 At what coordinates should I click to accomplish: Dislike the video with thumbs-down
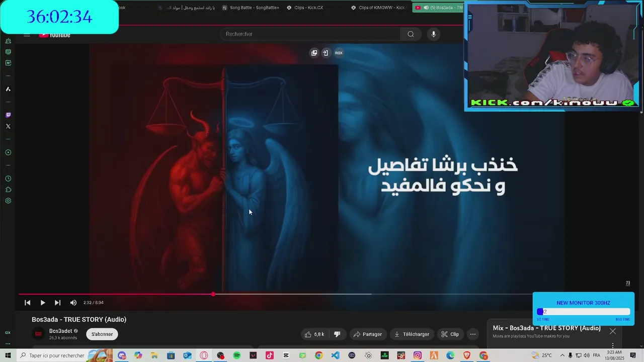(337, 334)
